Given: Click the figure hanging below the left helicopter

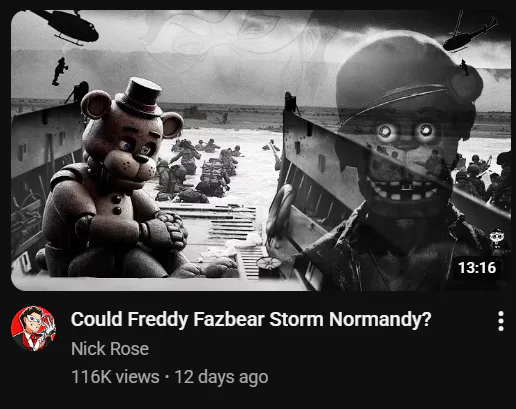Looking at the screenshot, I should click(x=59, y=71).
